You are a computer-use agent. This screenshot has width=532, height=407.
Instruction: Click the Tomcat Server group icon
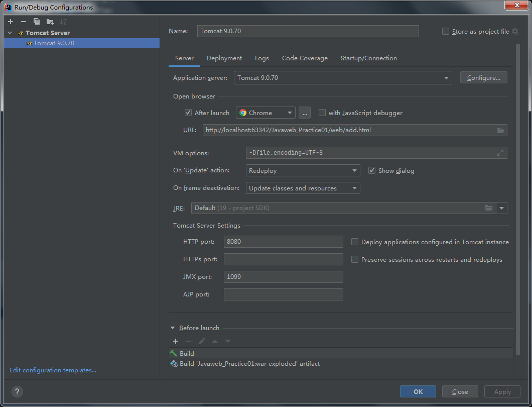pos(21,33)
